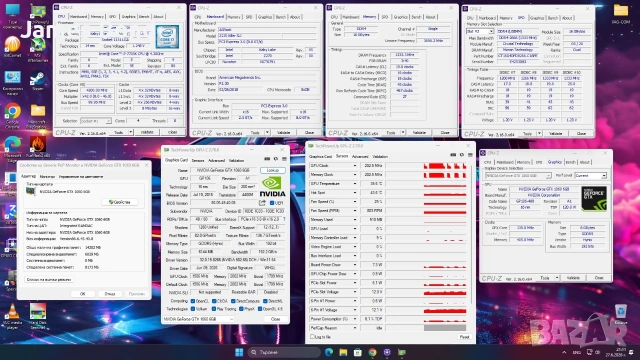Click Validate in the CPU-Z Memory window
This screenshot has height=360, width=640.
click(x=419, y=133)
